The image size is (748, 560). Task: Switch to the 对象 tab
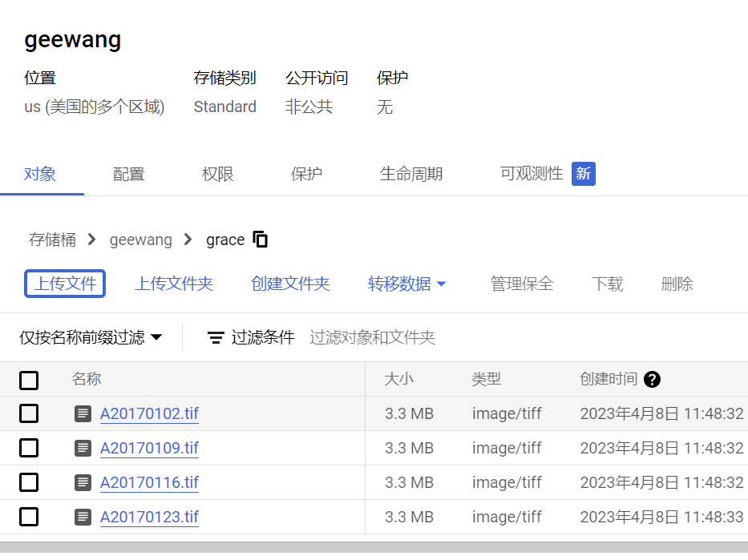click(40, 174)
